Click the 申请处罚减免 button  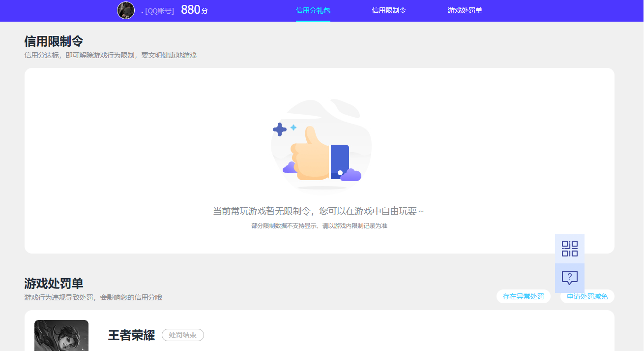pos(587,296)
